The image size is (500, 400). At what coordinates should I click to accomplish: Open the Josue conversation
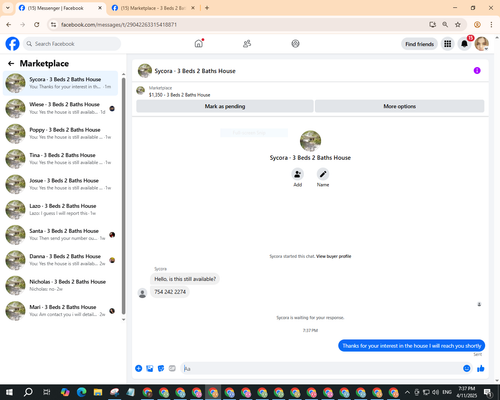point(60,184)
